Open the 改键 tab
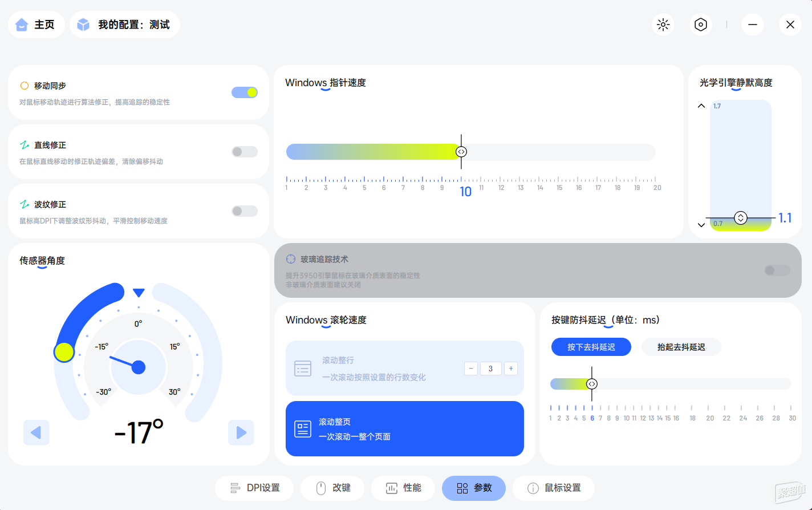The image size is (812, 510). (332, 488)
